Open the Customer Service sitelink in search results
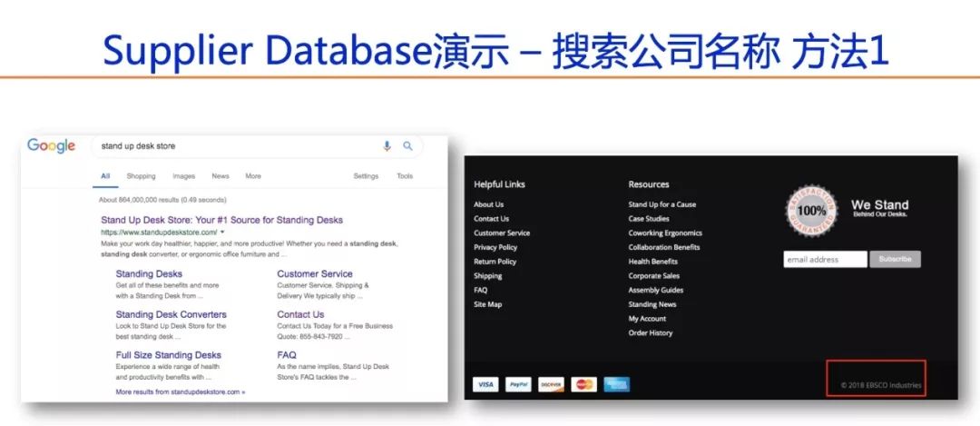This screenshot has height=426, width=980. [x=315, y=274]
